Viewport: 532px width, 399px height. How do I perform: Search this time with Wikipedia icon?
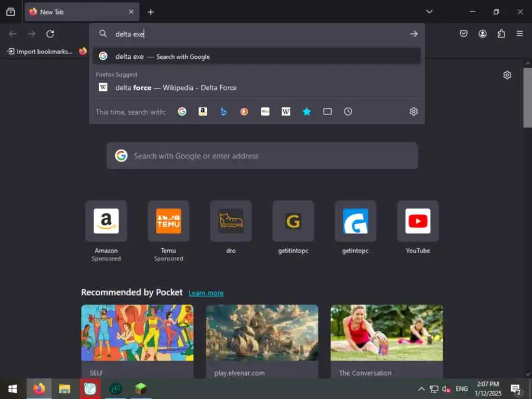click(x=286, y=112)
